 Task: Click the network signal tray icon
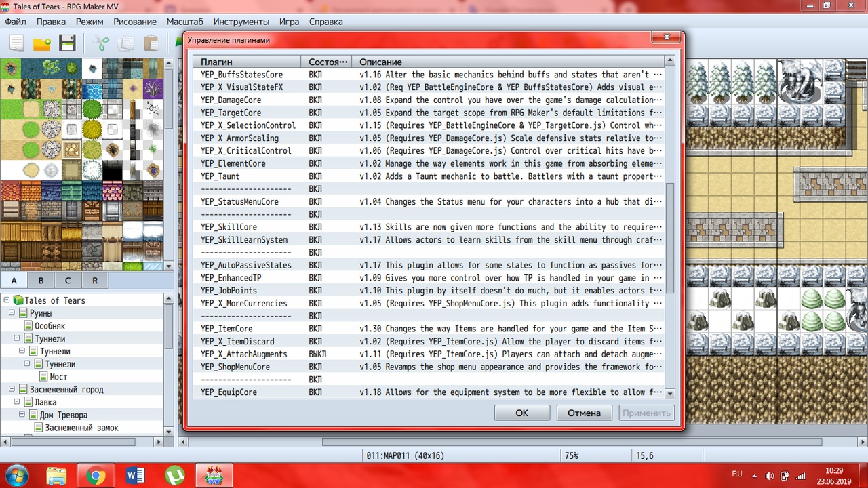pyautogui.click(x=801, y=476)
